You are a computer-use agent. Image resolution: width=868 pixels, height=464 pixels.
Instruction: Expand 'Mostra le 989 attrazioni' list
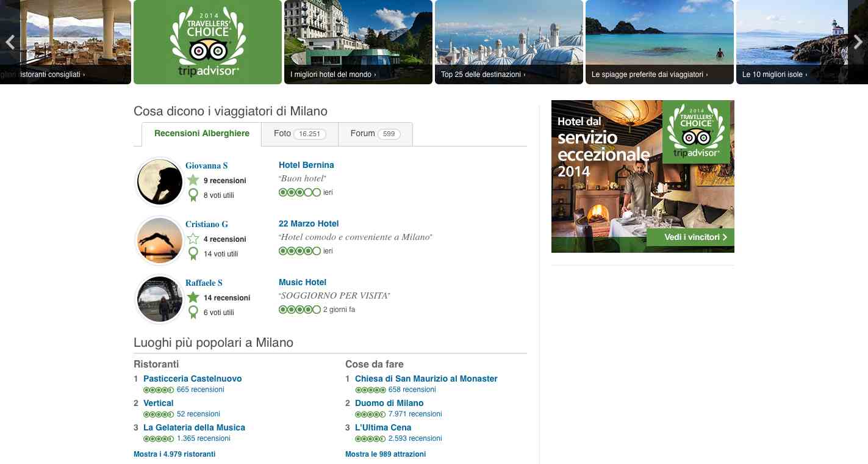pos(386,454)
